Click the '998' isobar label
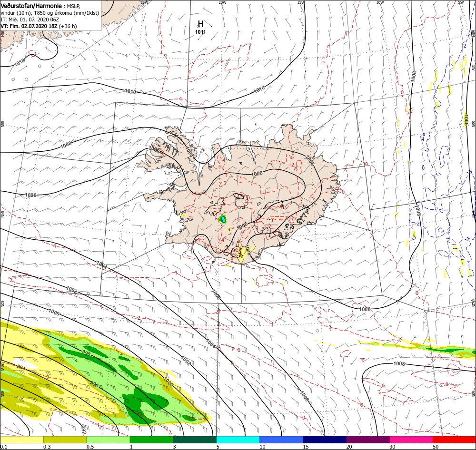Viewport: 476px width, 450px height. 86,352
